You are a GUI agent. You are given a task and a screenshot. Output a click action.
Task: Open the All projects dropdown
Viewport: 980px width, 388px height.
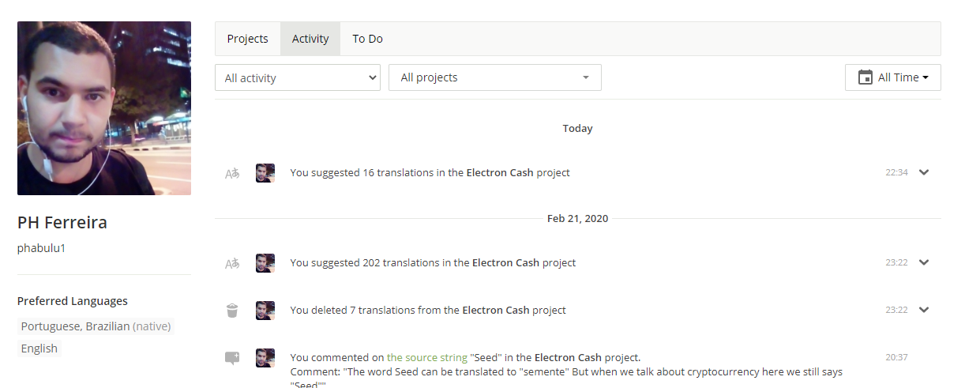pyautogui.click(x=495, y=77)
